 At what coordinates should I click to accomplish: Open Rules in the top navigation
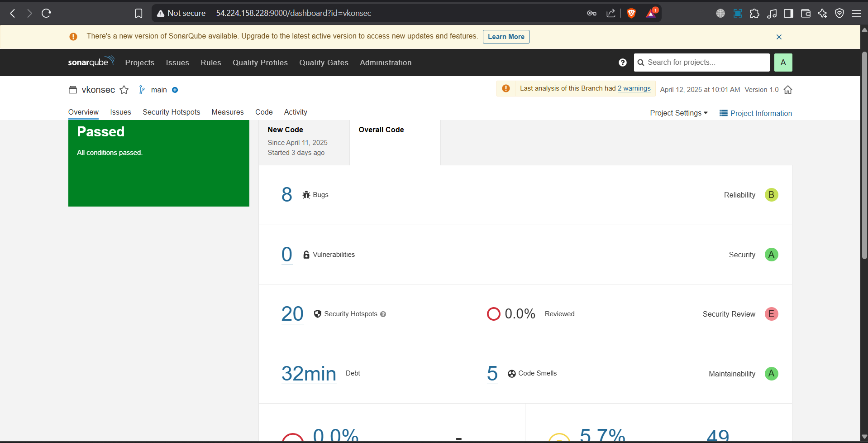click(x=211, y=63)
